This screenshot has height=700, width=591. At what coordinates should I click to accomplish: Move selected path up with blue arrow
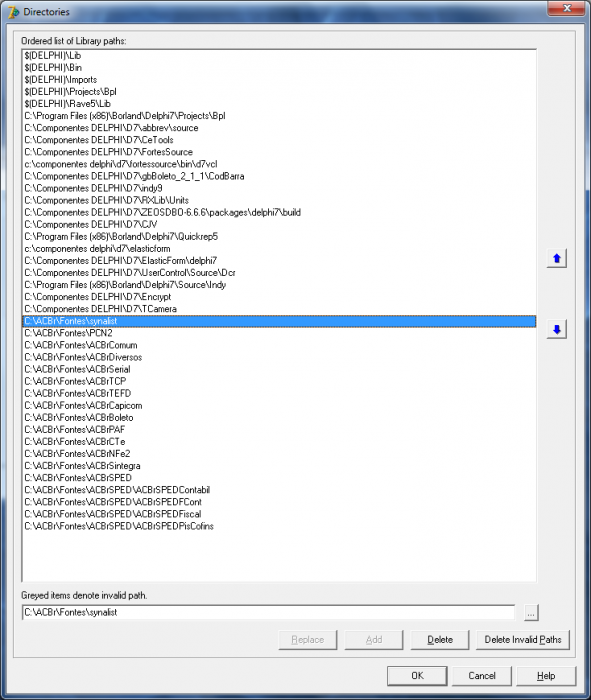click(557, 258)
